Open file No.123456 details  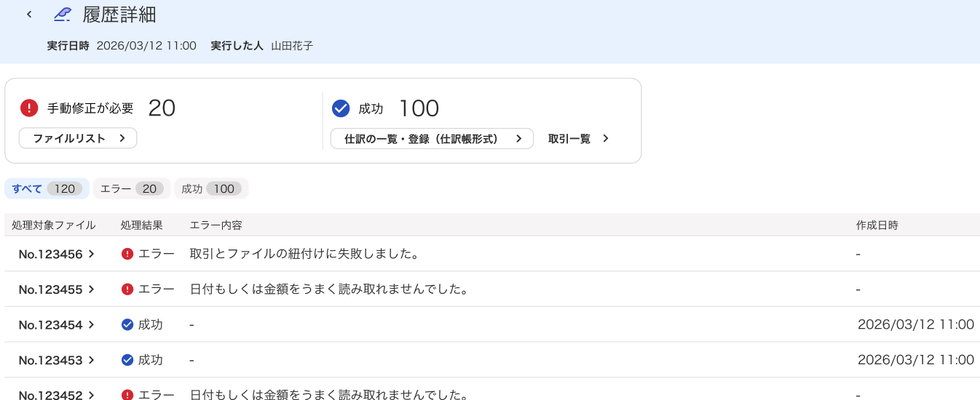tap(57, 254)
